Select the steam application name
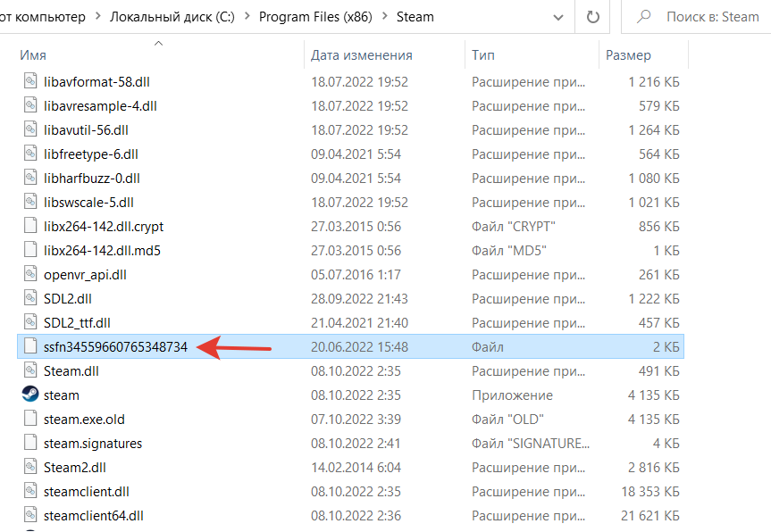This screenshot has height=532, width=771. (x=61, y=395)
